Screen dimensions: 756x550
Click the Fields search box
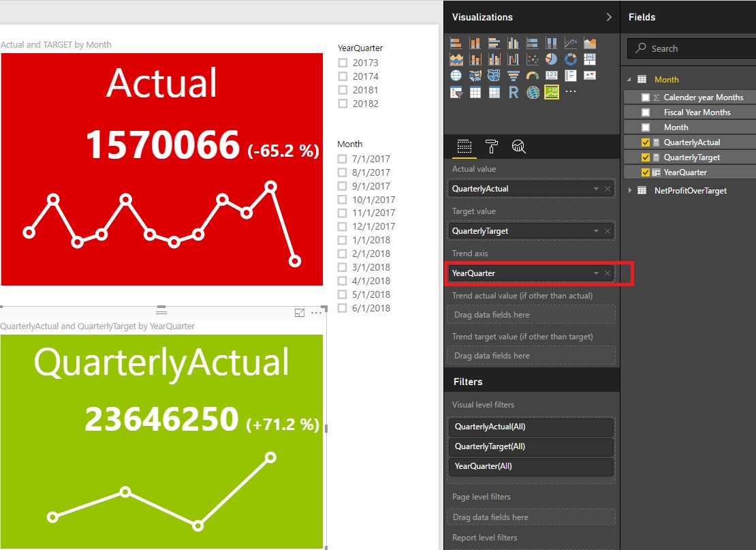click(691, 48)
